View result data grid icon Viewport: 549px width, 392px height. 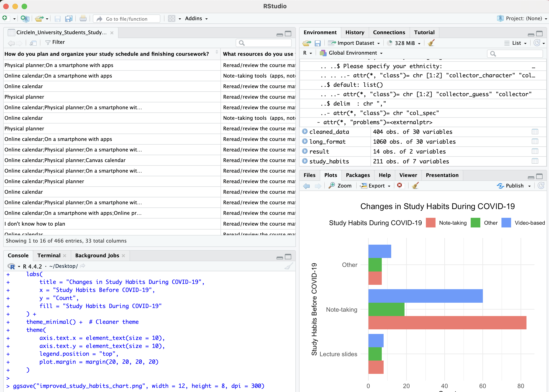pyautogui.click(x=535, y=151)
